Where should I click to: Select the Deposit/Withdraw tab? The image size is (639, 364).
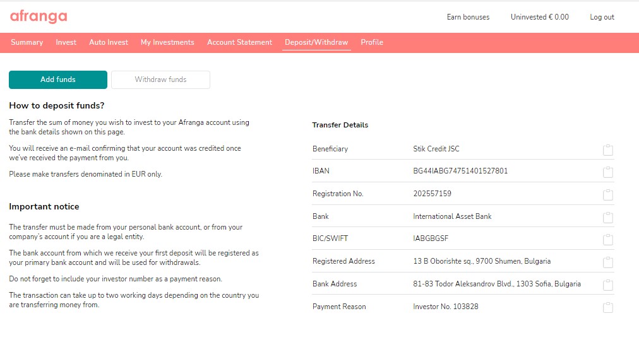(x=316, y=42)
